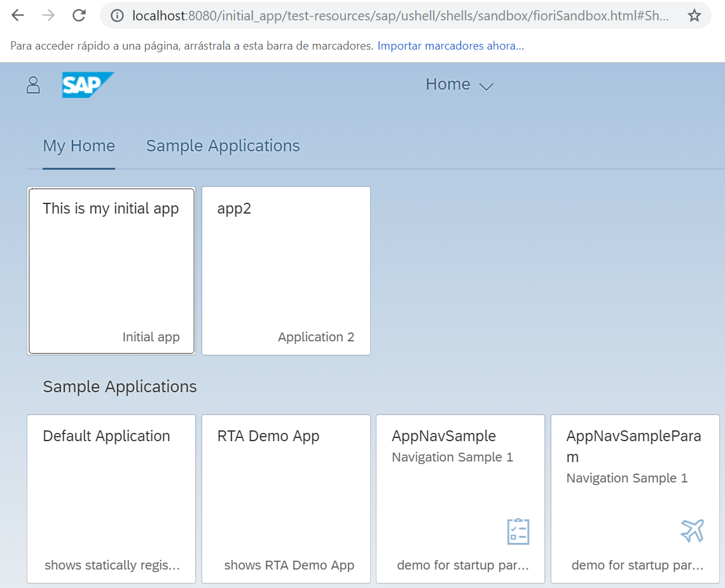Launch the AppNavSample navigation tile
Viewport: 725px width, 588px height.
coord(460,499)
